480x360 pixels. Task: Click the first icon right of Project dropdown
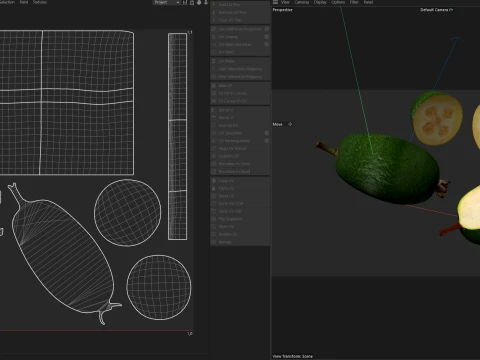pyautogui.click(x=185, y=2)
